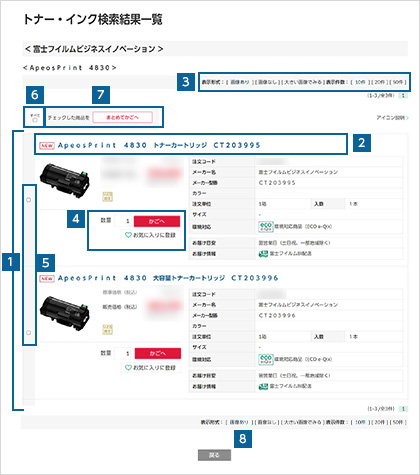Image resolution: width=420 pixels, height=475 pixels.
Task: Select メーカー型番 value CT203995
Action: pos(277,183)
